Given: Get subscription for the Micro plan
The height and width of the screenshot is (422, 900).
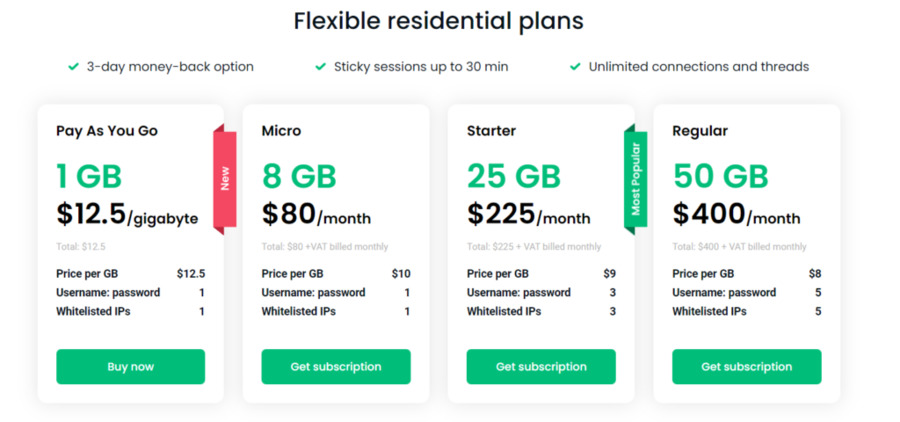Looking at the screenshot, I should click(x=336, y=366).
